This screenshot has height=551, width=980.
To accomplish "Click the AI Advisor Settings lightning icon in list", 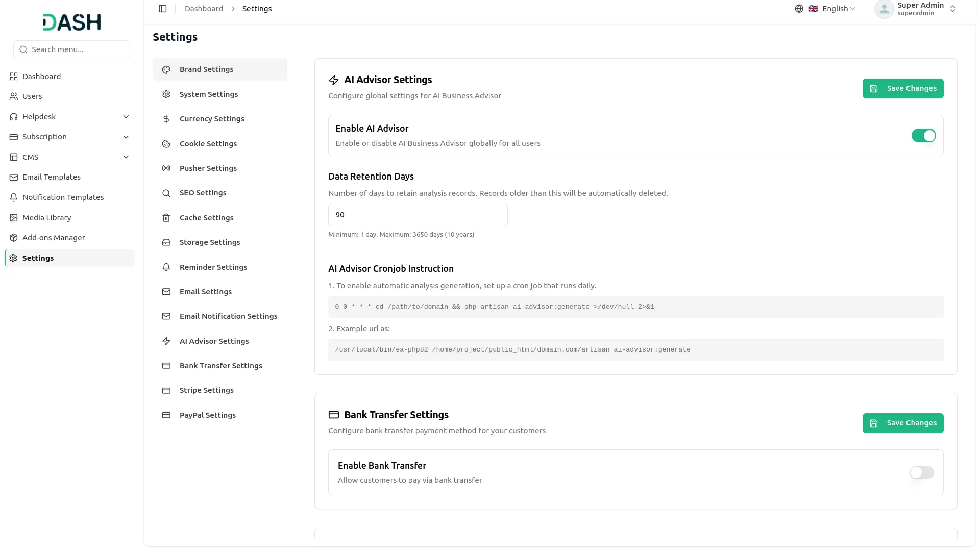I will [x=166, y=341].
